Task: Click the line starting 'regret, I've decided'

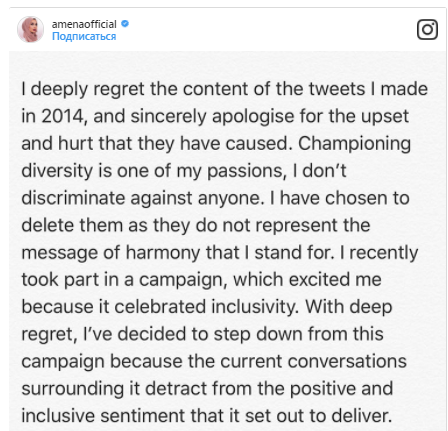Action: pyautogui.click(x=202, y=334)
